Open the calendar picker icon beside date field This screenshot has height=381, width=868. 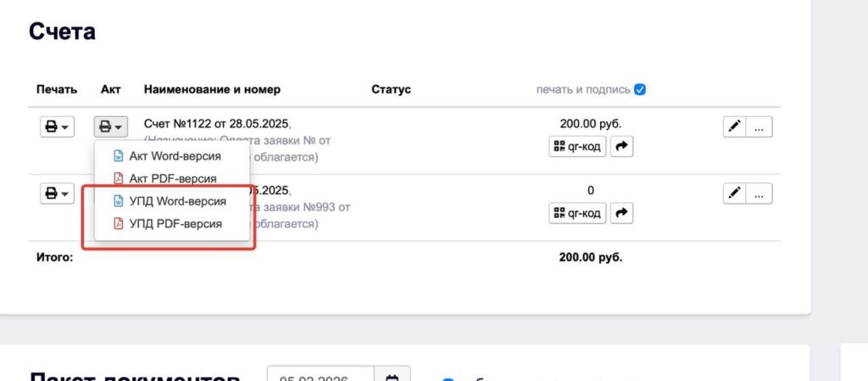392,376
